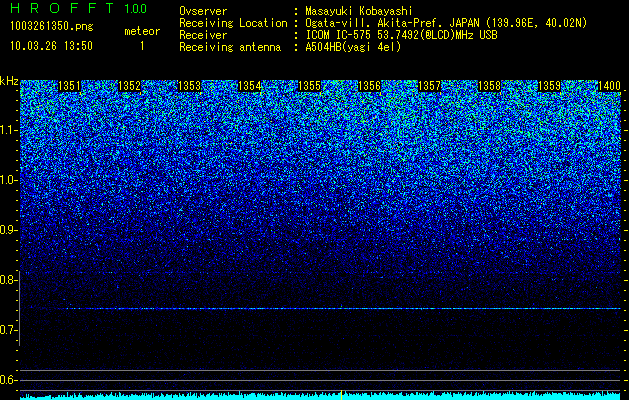Click receiver text ICOM IC-575 53.7492 MHz USB
This screenshot has width=629, height=400.
click(401, 35)
